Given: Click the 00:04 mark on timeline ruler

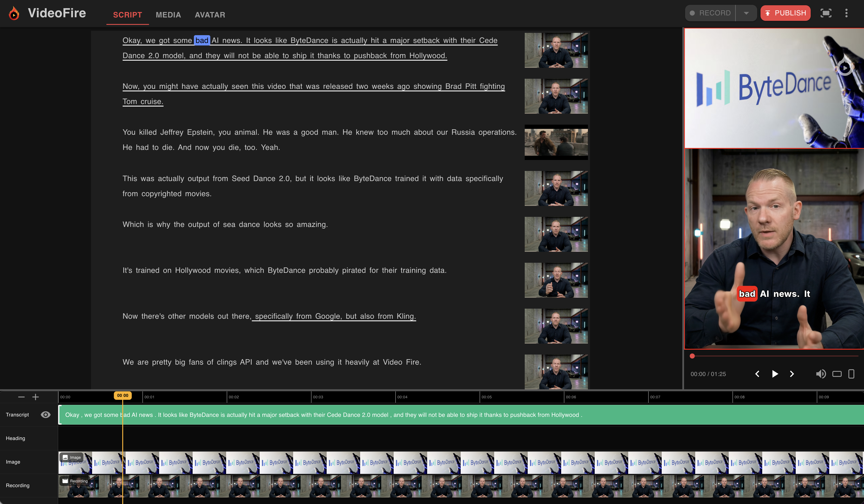Looking at the screenshot, I should click(x=402, y=397).
